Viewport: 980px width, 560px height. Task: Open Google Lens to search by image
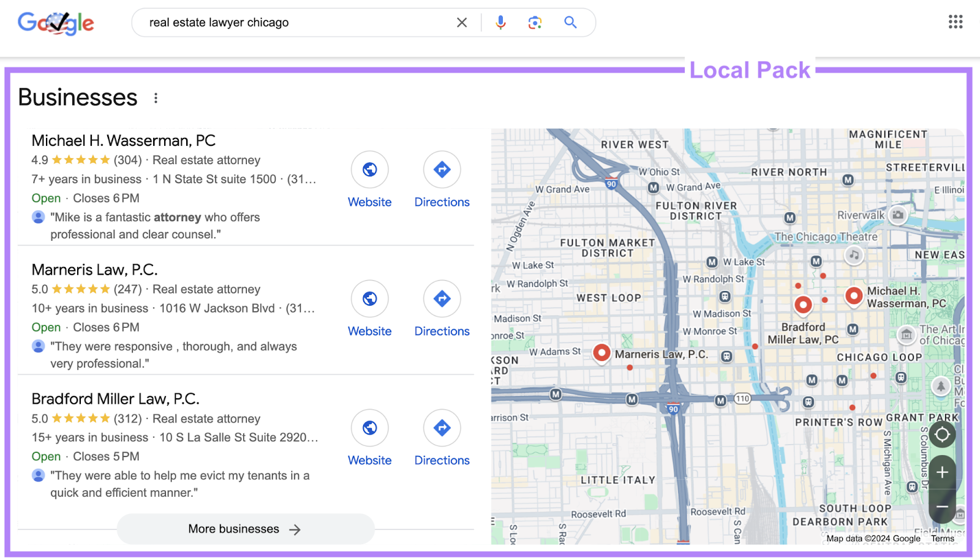point(534,22)
